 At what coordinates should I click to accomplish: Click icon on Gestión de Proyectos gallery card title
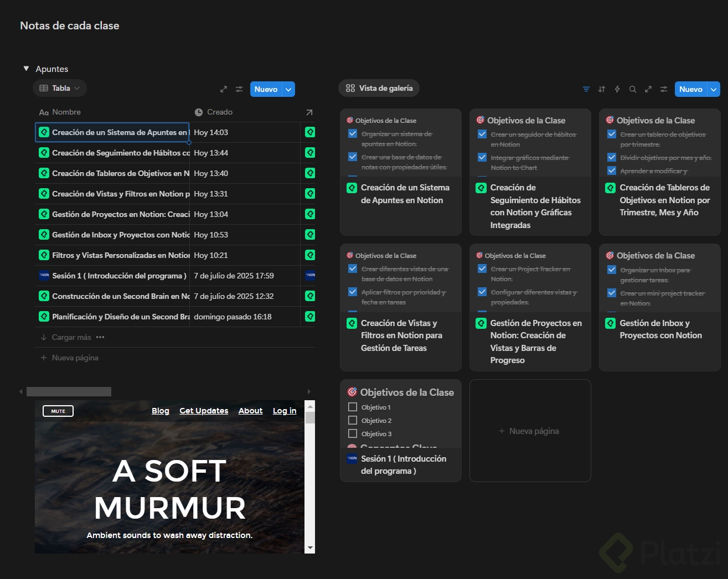coord(481,323)
